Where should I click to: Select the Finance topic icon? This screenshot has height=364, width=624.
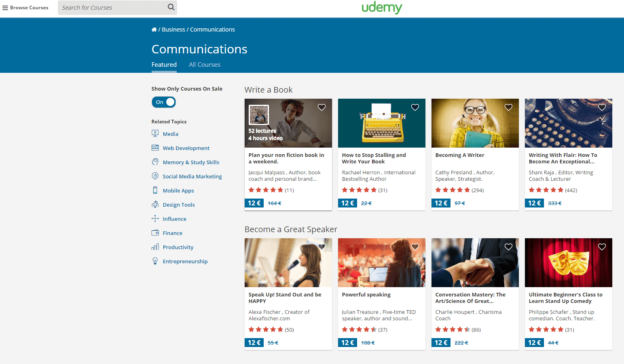click(x=156, y=233)
